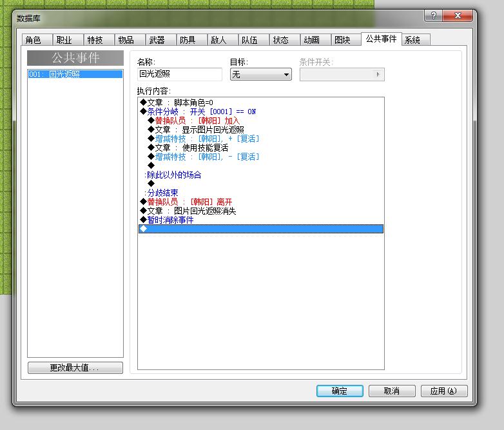Viewport: 504px width, 430px height.
Task: Open the 特技 tab
Action: (99, 40)
